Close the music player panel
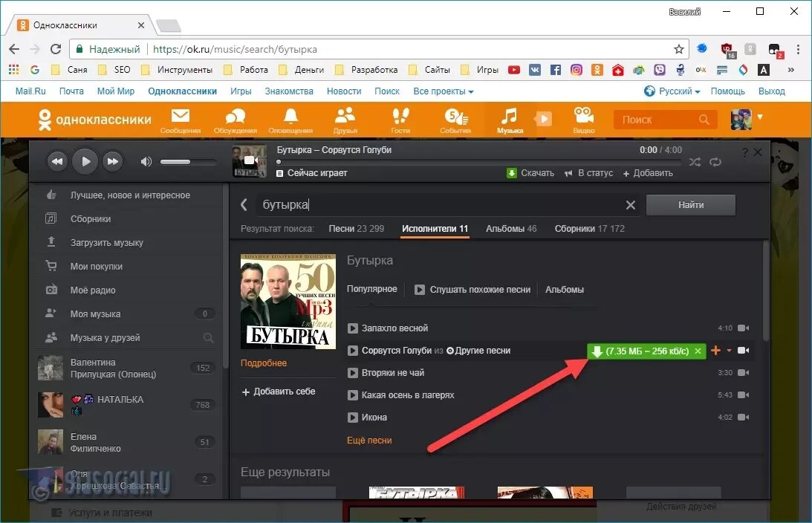Viewport: 812px width, 523px height. click(x=758, y=152)
